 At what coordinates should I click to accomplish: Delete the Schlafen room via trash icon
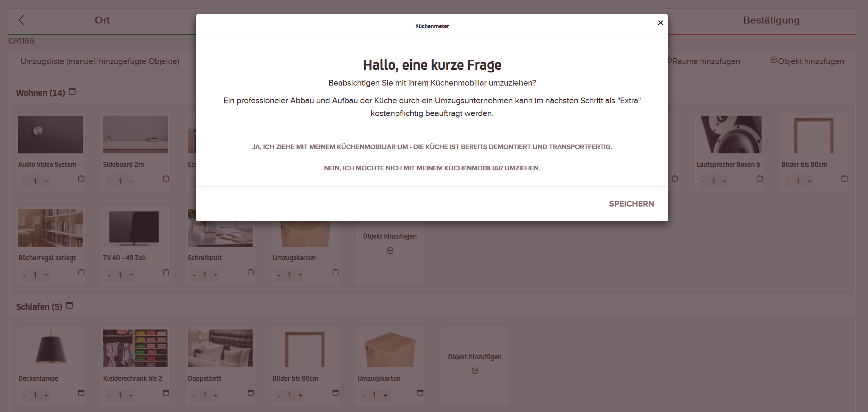pos(69,305)
